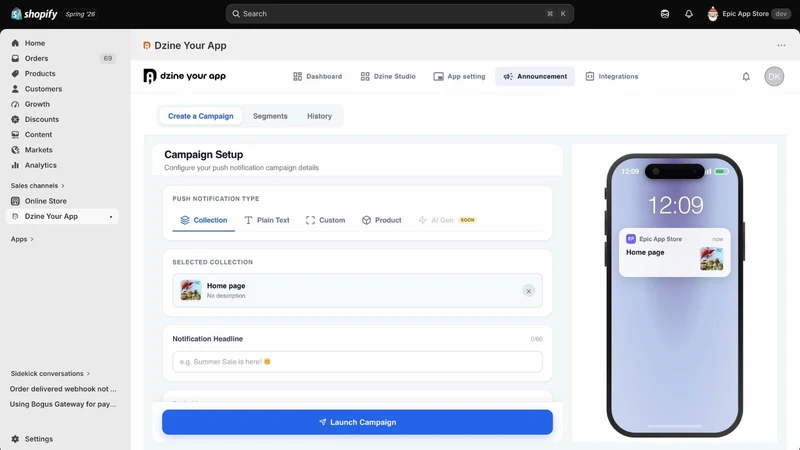This screenshot has height=450, width=800.
Task: Choose Custom notification type
Action: (326, 220)
